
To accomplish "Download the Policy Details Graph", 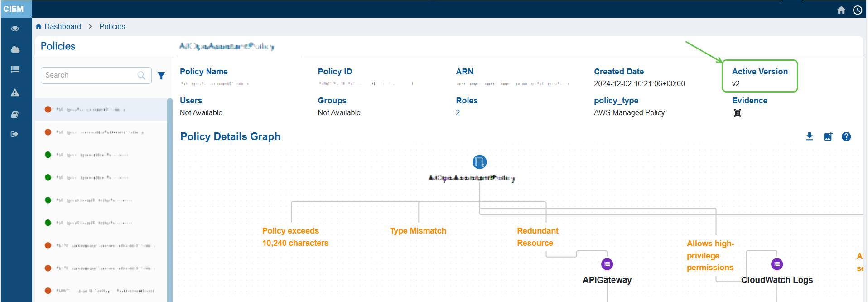I will click(810, 136).
